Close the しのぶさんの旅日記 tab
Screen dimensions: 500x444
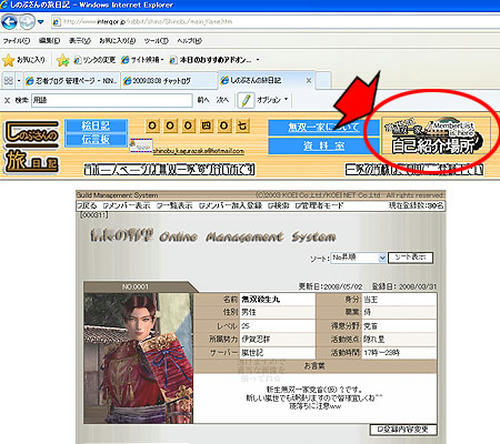(309, 80)
